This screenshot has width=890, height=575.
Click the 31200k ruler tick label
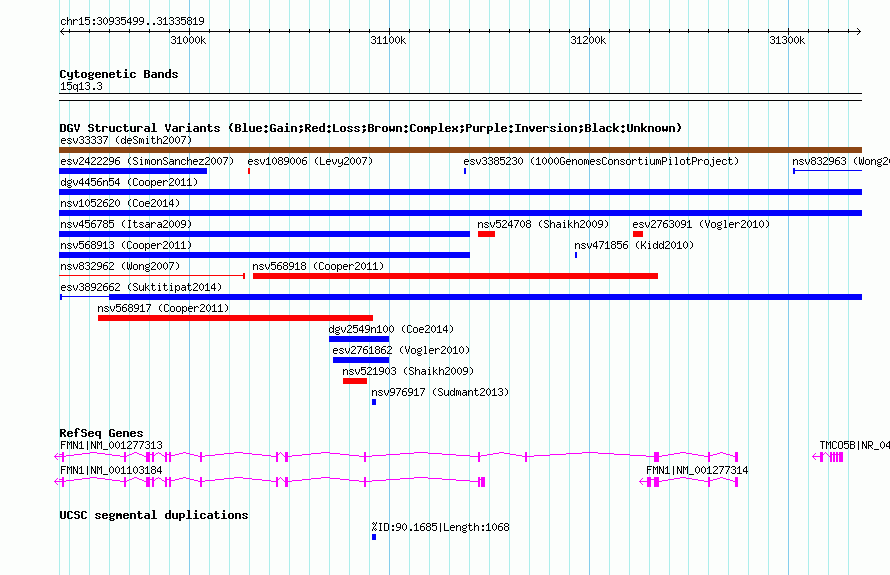point(588,40)
